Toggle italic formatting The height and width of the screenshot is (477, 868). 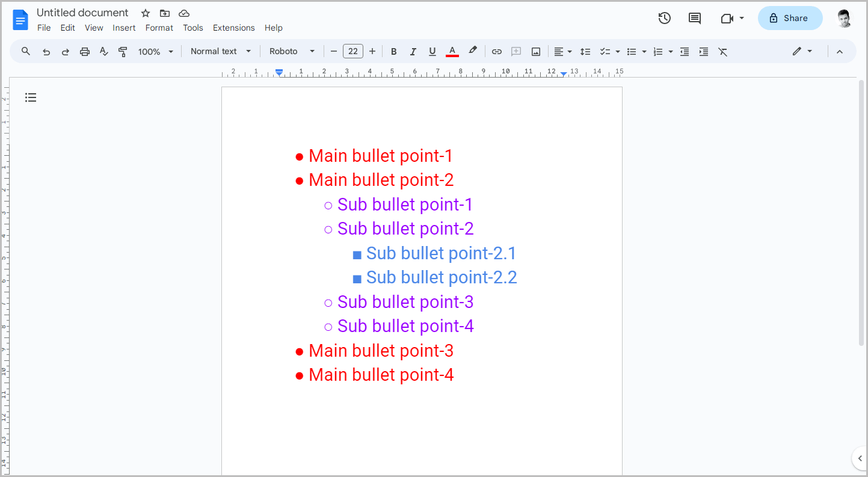(413, 52)
